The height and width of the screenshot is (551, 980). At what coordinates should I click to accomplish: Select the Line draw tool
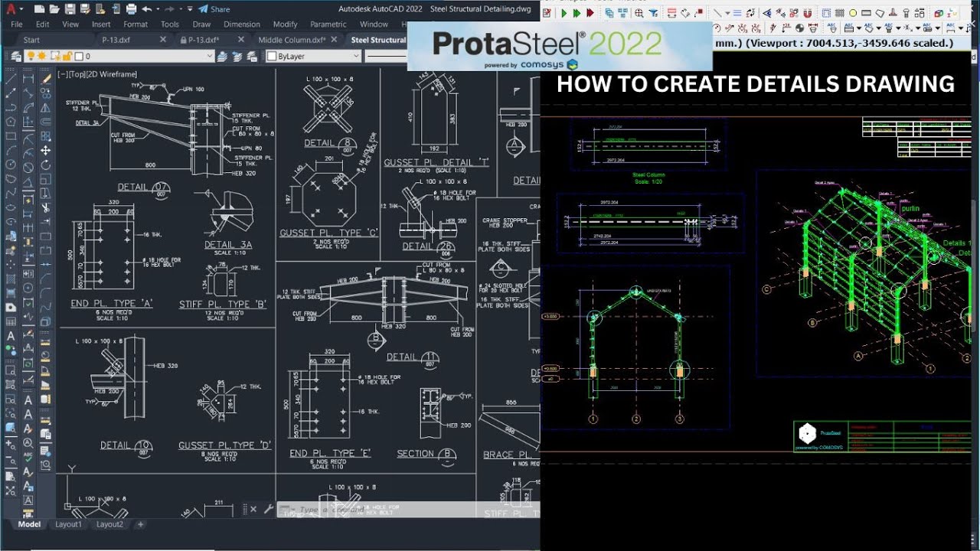11,78
